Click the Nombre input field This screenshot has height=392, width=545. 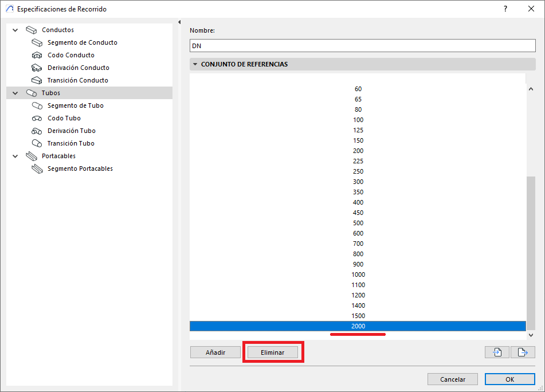(362, 46)
